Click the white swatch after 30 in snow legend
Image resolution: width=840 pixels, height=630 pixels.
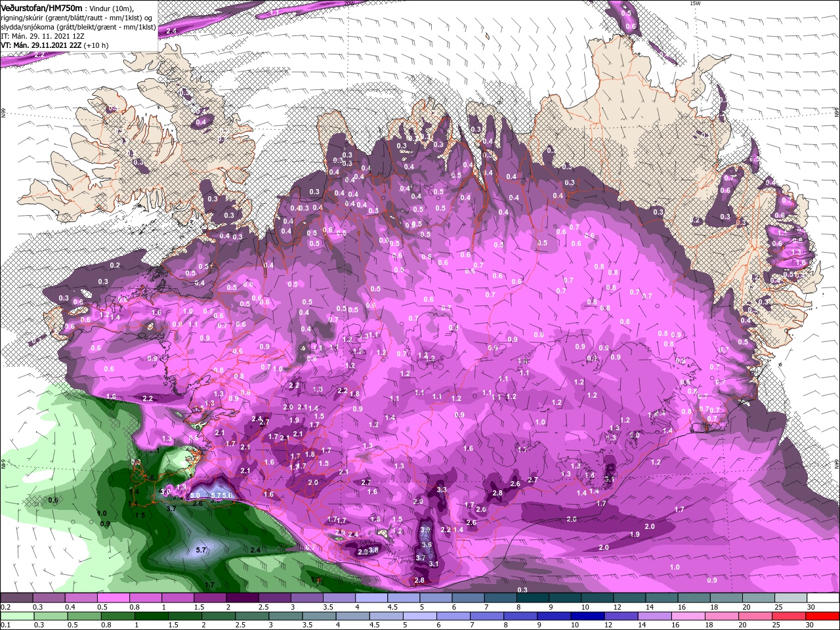click(x=824, y=598)
